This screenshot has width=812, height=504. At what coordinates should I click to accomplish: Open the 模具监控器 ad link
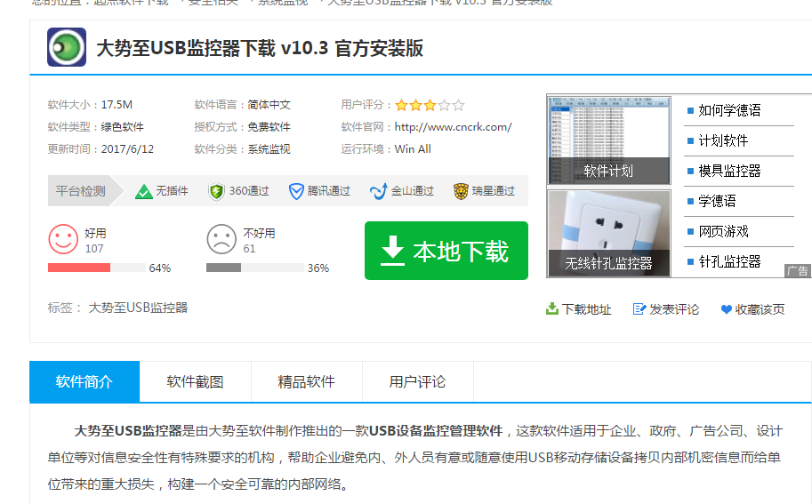[729, 171]
